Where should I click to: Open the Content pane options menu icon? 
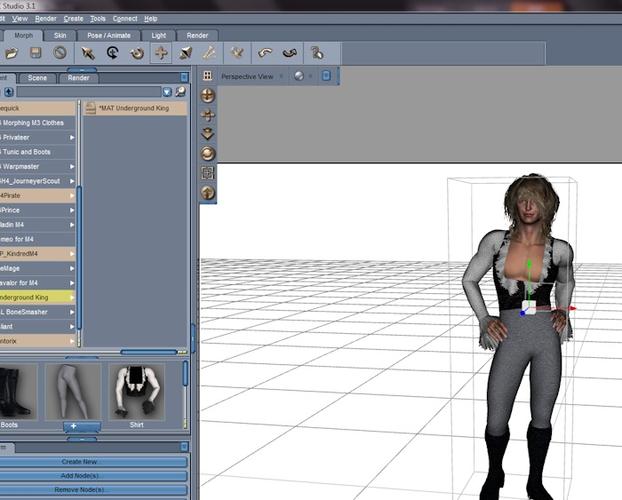coord(184,77)
